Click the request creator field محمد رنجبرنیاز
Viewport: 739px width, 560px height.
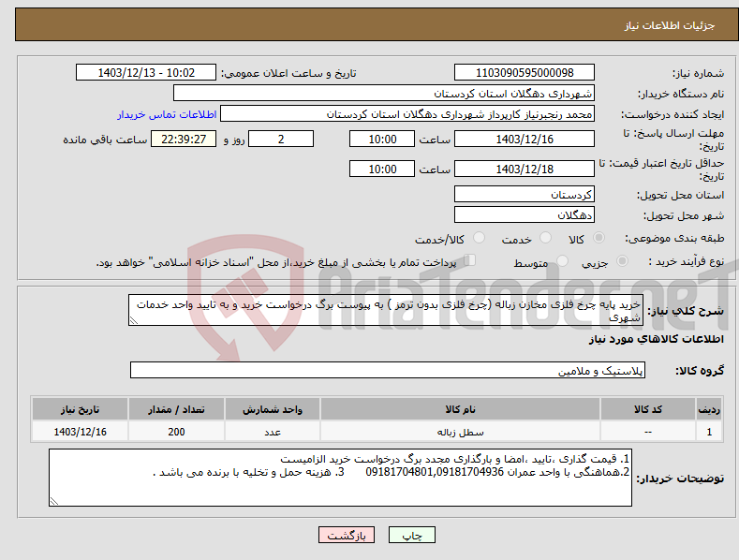[x=407, y=114]
